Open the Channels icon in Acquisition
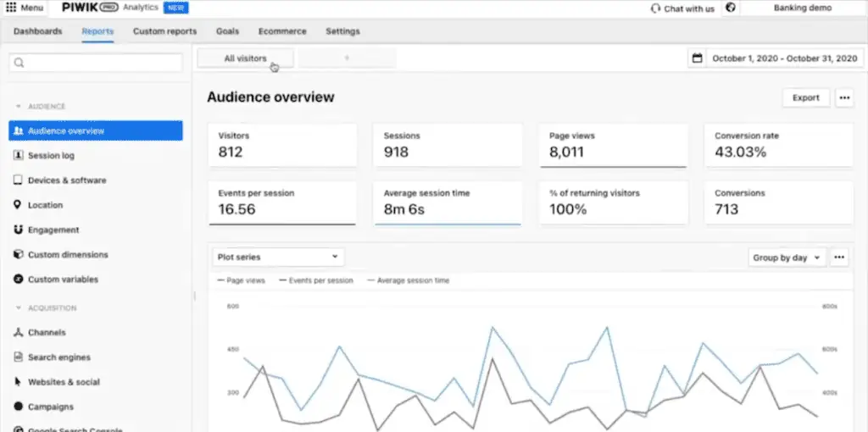This screenshot has height=432, width=868. 19,333
